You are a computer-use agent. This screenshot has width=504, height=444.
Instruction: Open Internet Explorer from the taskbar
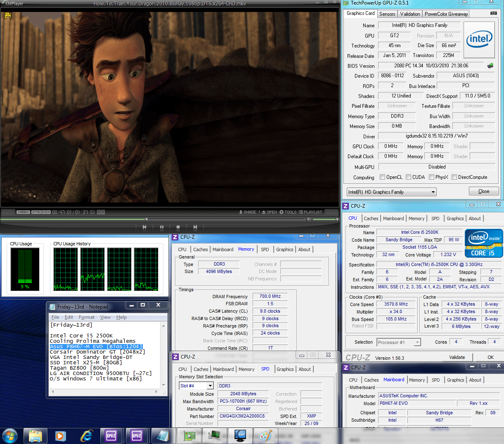pyautogui.click(x=87, y=436)
